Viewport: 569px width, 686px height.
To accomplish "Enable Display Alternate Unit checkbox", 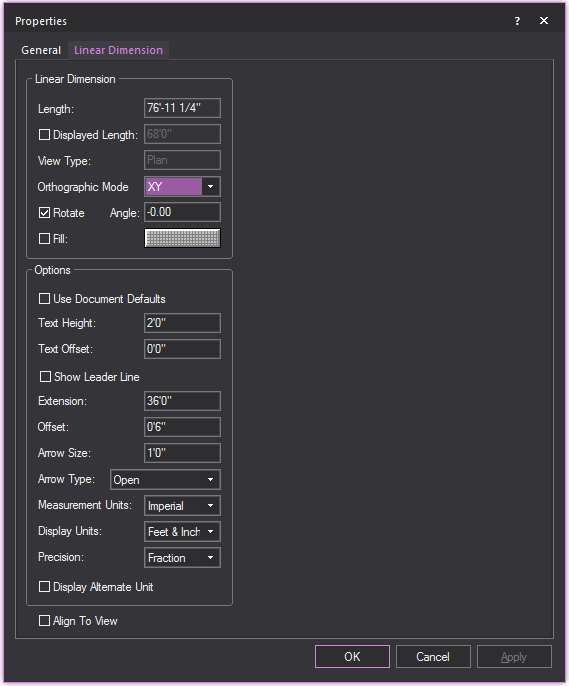I will pos(44,587).
